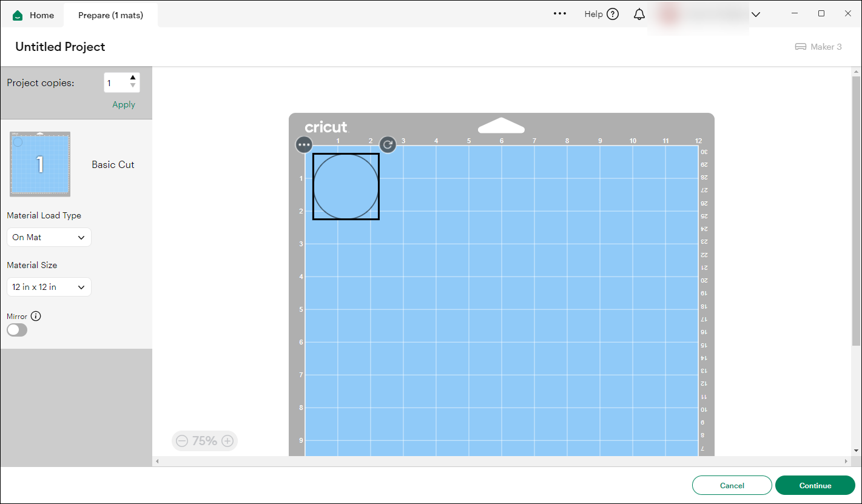This screenshot has height=504, width=862.
Task: Increase project copies with up arrow
Action: (x=133, y=78)
